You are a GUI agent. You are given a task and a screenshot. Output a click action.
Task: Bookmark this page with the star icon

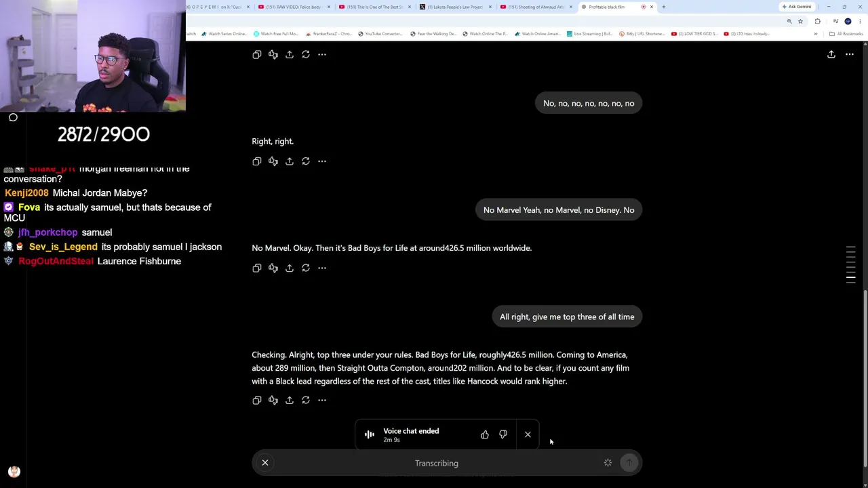click(800, 21)
